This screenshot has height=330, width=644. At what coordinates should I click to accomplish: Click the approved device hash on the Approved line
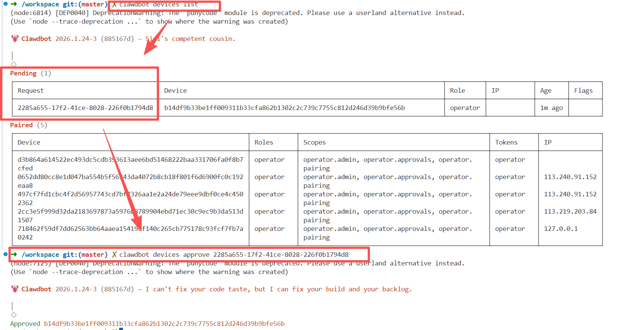(164, 324)
